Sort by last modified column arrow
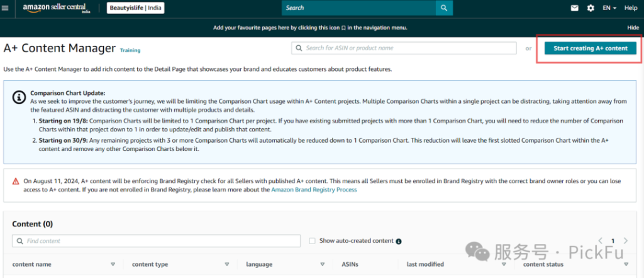 point(504,264)
